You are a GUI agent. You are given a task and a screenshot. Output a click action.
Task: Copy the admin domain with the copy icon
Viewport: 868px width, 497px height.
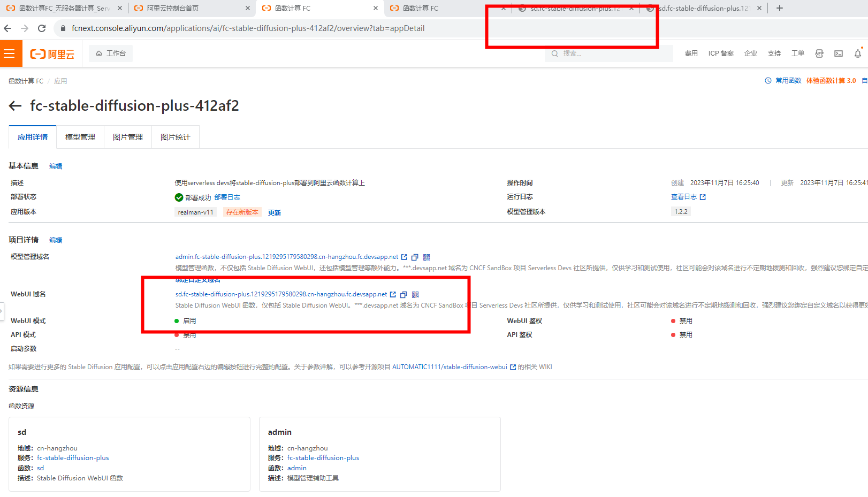click(415, 257)
